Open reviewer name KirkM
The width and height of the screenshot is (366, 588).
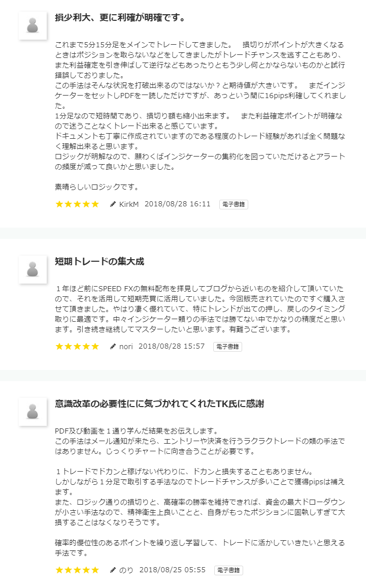click(129, 204)
